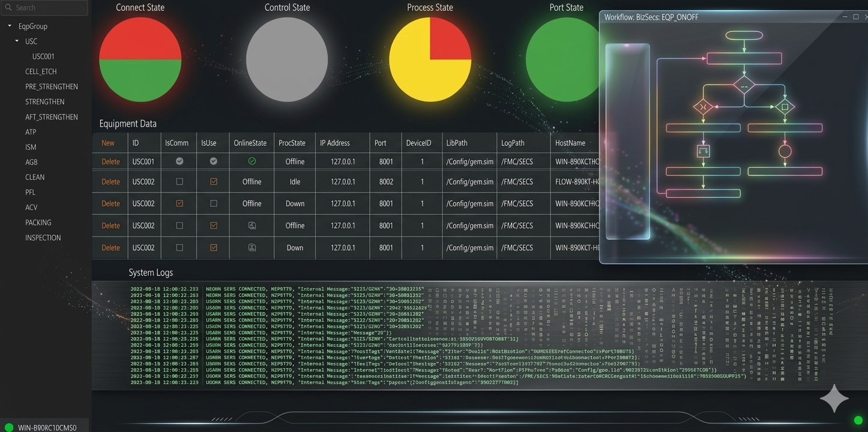Open the INSPECTION sidebar entry

43,238
